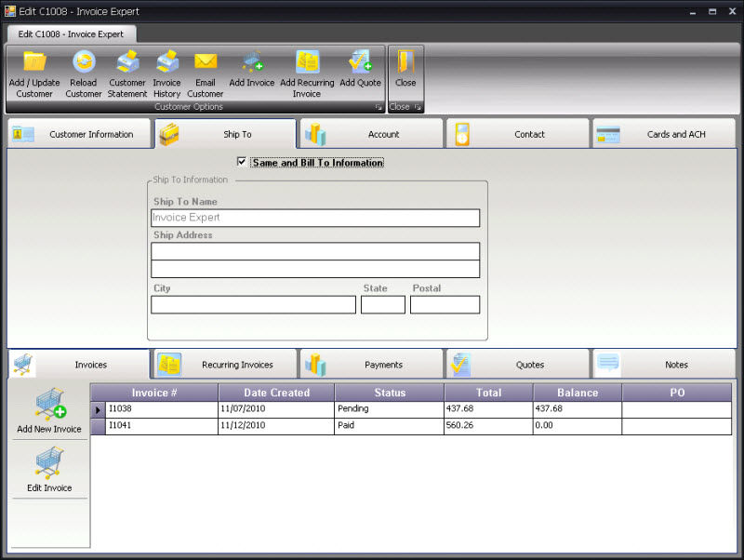The image size is (744, 560).
Task: Click the Postal input field
Action: pyautogui.click(x=445, y=305)
